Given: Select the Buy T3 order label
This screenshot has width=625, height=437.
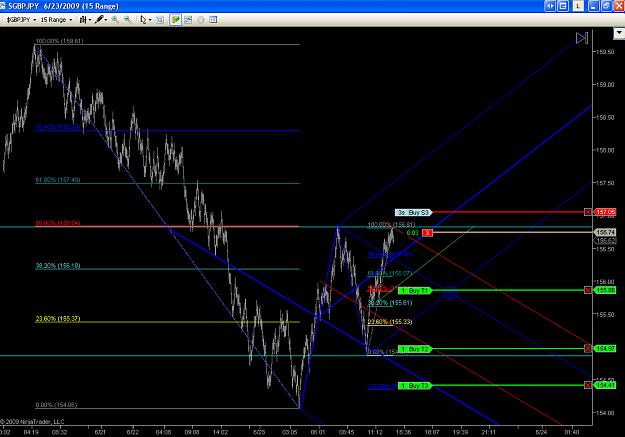Looking at the screenshot, I should (415, 386).
